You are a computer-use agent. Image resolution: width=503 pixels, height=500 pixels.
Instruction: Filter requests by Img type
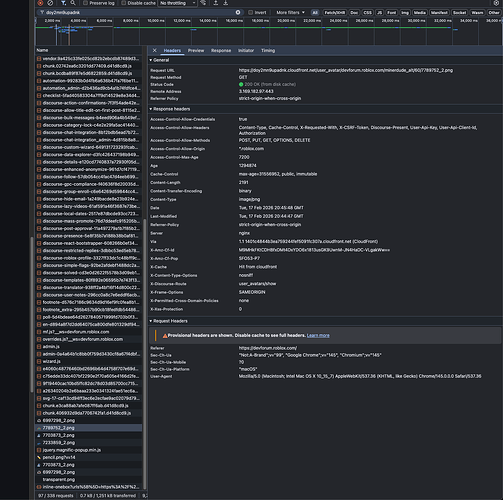coord(405,12)
